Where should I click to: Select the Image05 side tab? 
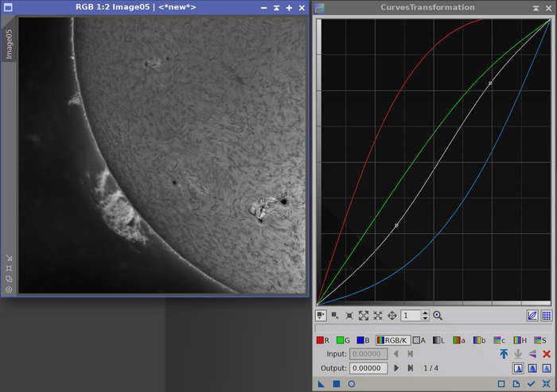point(10,45)
